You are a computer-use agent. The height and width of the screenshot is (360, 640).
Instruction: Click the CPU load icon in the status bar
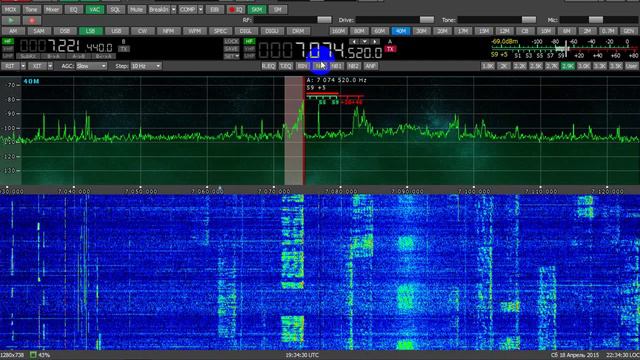33,355
